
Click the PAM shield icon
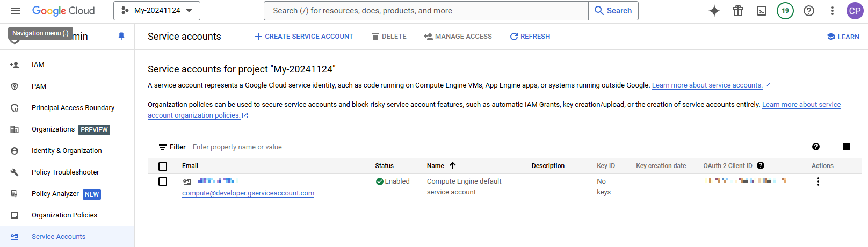(x=15, y=86)
